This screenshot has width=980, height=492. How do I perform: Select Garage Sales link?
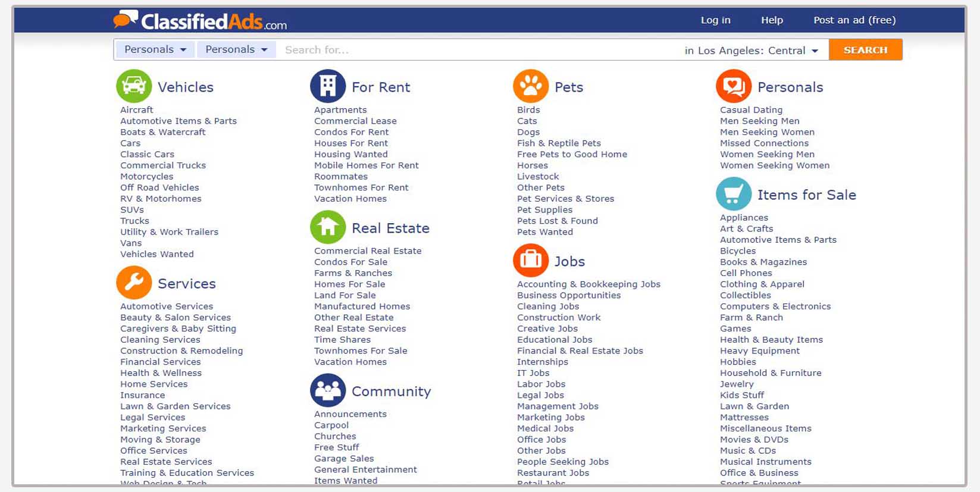pyautogui.click(x=344, y=459)
